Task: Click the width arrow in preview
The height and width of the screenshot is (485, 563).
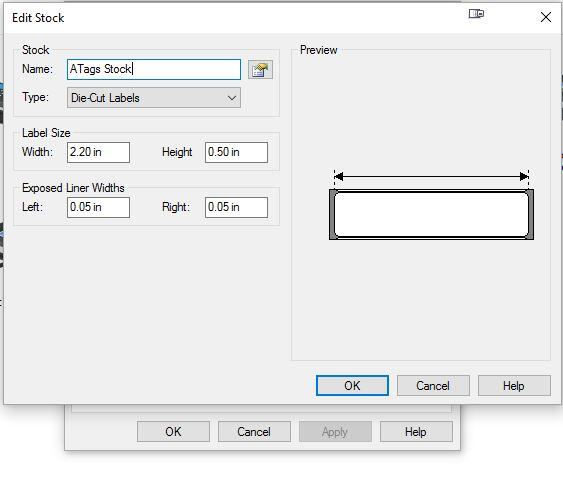Action: point(431,176)
